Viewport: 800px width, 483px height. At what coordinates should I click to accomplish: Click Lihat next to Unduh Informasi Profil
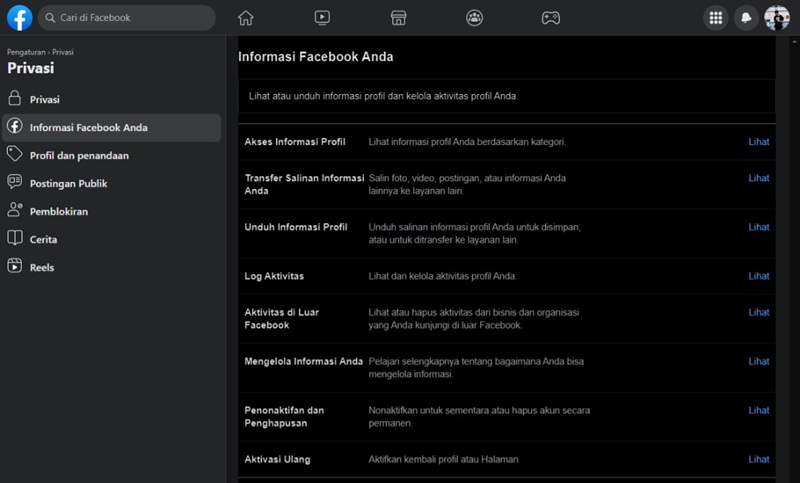click(x=758, y=227)
